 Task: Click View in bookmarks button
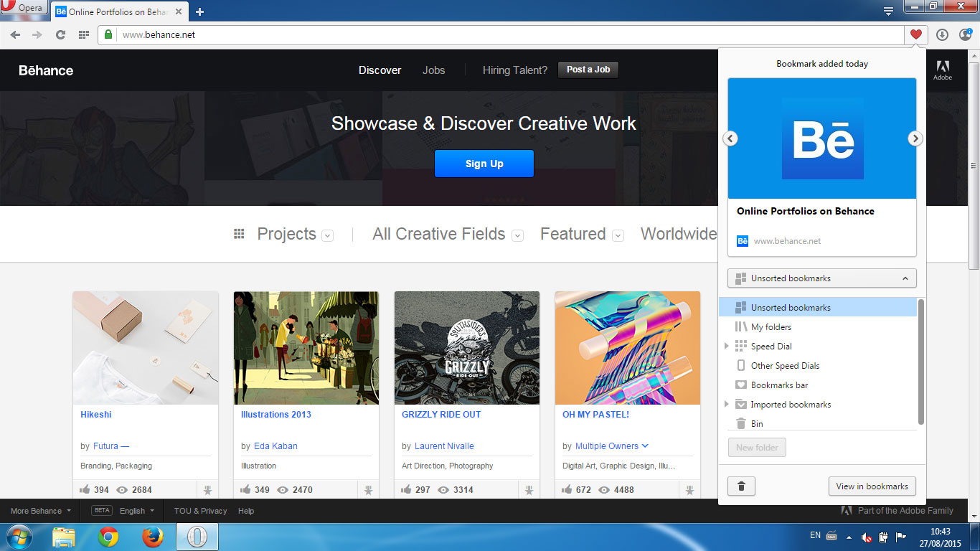point(872,486)
